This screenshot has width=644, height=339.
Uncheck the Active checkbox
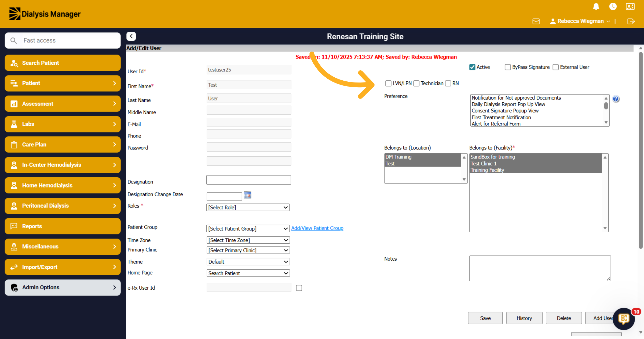tap(472, 67)
